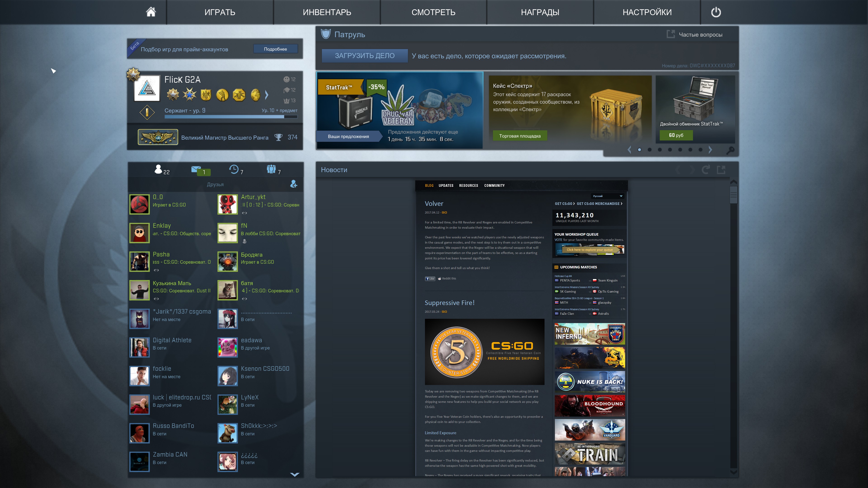Select the last store carousel page dot
The width and height of the screenshot is (868, 488).
700,150
